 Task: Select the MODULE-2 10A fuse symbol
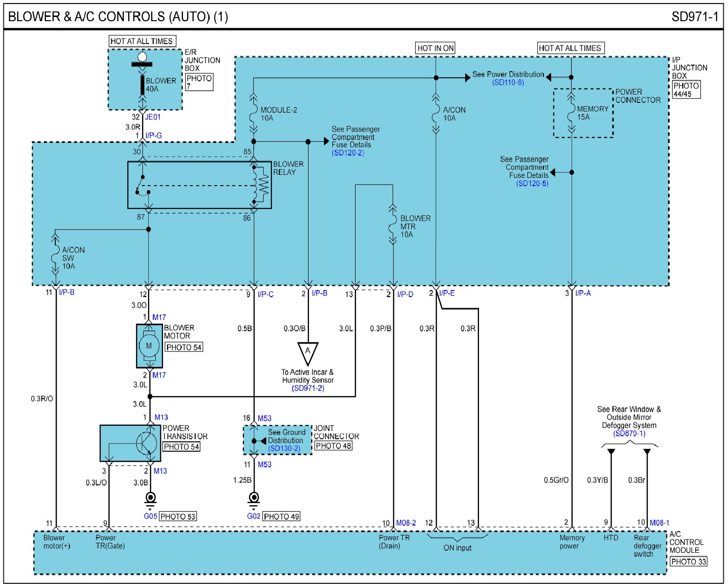point(253,114)
